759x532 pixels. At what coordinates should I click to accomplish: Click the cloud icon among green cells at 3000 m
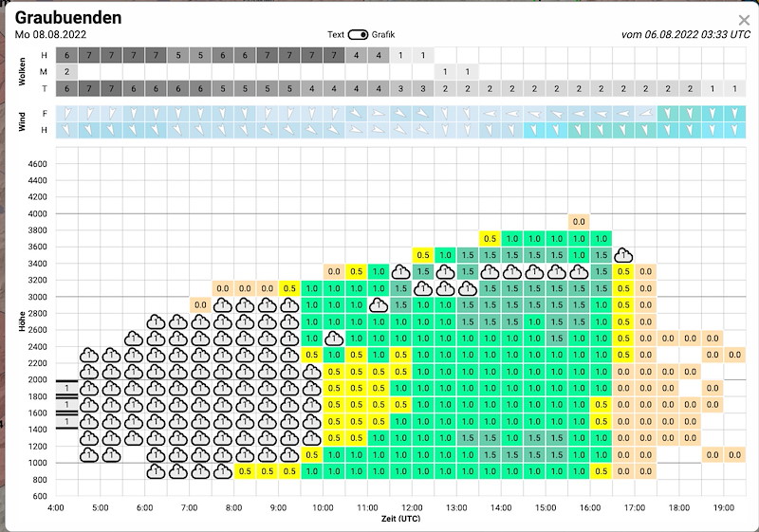tap(379, 305)
